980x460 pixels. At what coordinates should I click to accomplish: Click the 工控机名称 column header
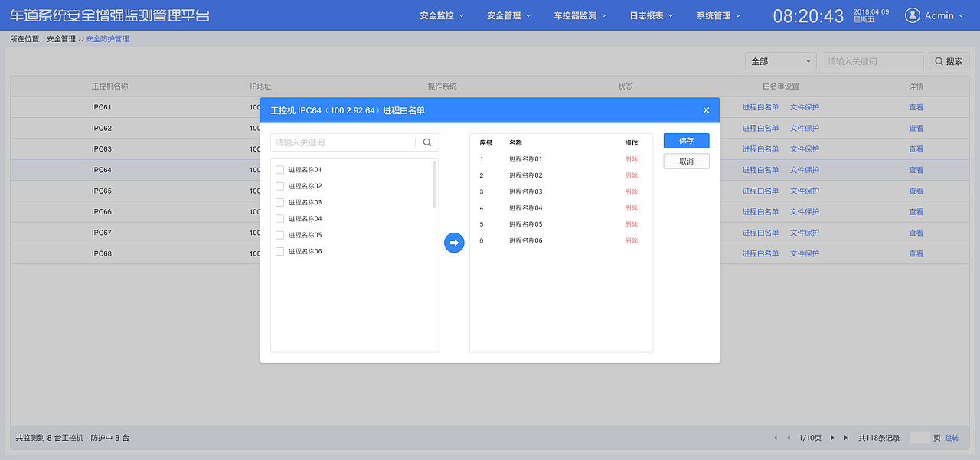tap(109, 86)
